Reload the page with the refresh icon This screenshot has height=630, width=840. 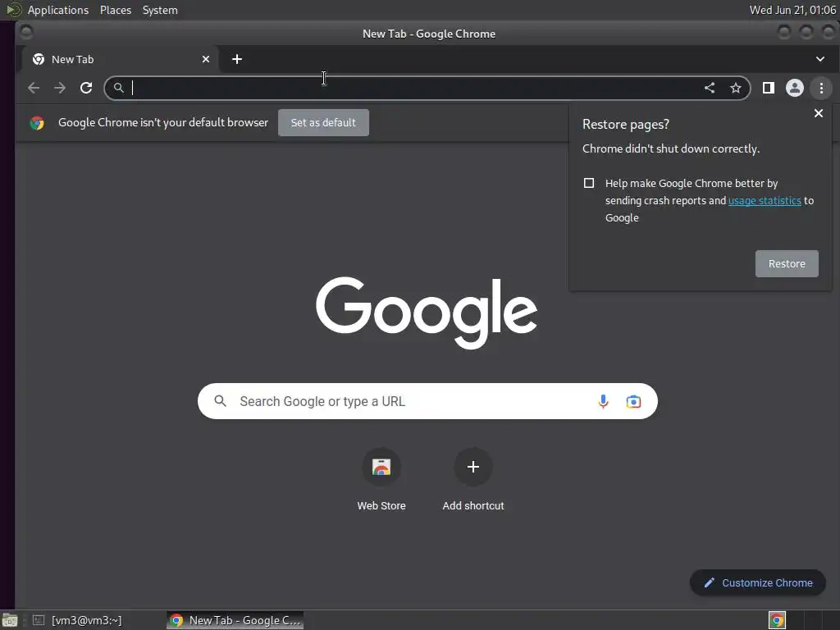coord(86,88)
